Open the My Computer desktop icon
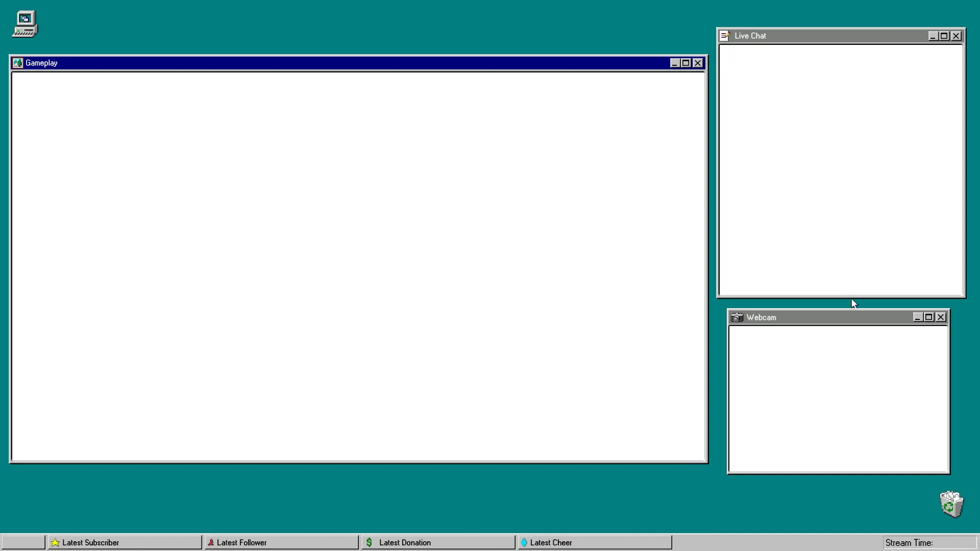The image size is (980, 551). click(x=25, y=23)
